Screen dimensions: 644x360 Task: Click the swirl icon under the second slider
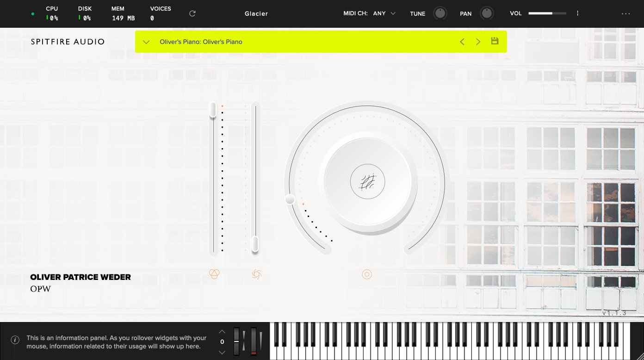257,274
